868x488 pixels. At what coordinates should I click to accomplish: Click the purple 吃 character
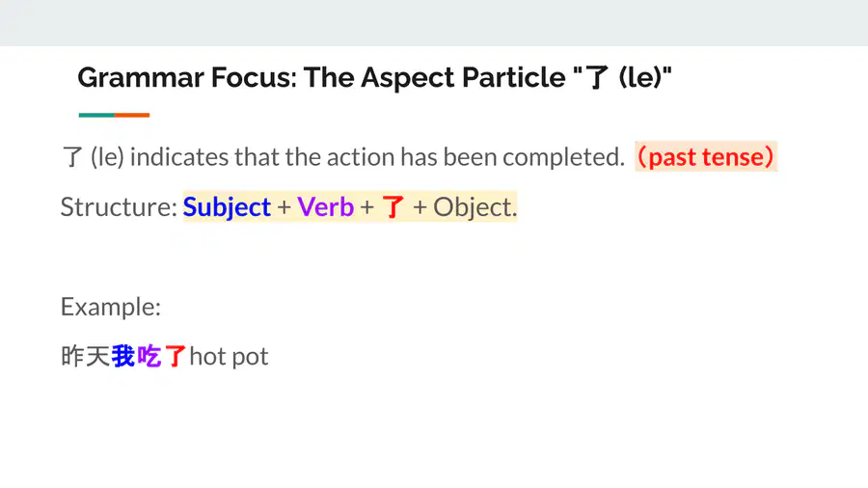(149, 356)
